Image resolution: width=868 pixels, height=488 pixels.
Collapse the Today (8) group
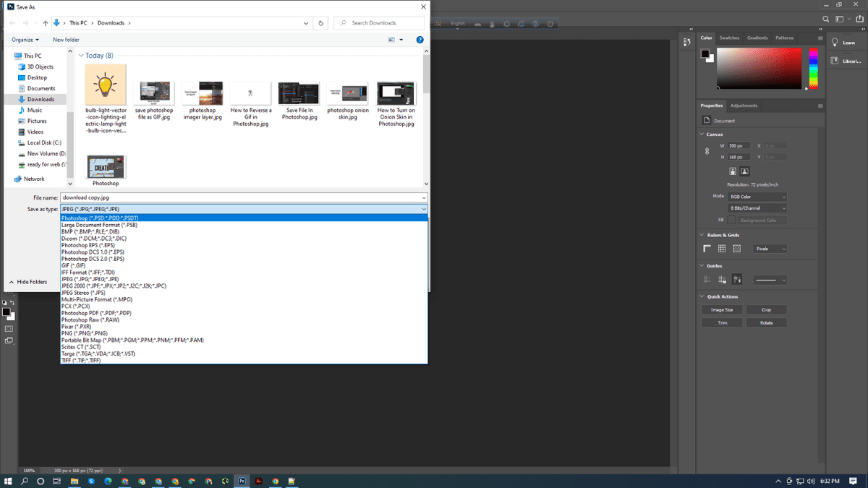[x=81, y=56]
